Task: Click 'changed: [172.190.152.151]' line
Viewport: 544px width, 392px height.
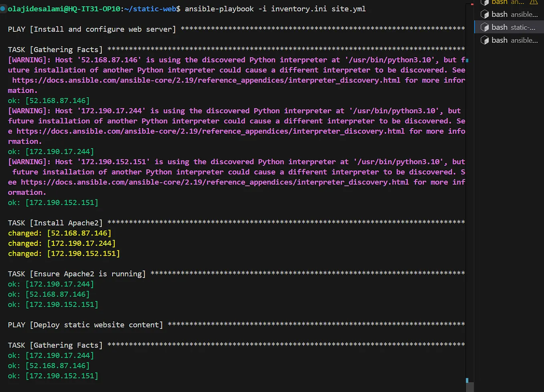Action: [x=64, y=253]
